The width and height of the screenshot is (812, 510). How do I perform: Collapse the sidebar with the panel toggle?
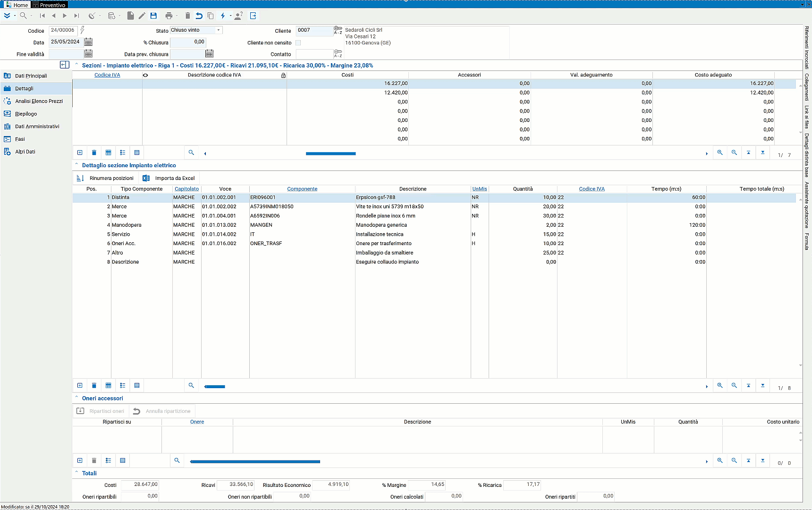[65, 65]
